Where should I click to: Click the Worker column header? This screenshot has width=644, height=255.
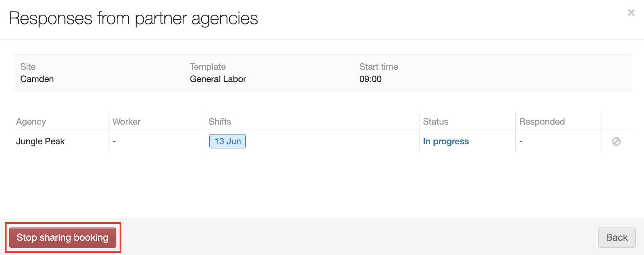(127, 122)
